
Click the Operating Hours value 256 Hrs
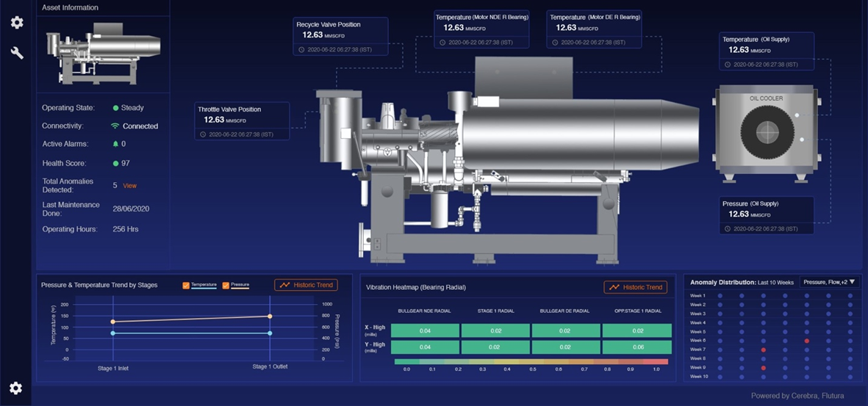(126, 228)
